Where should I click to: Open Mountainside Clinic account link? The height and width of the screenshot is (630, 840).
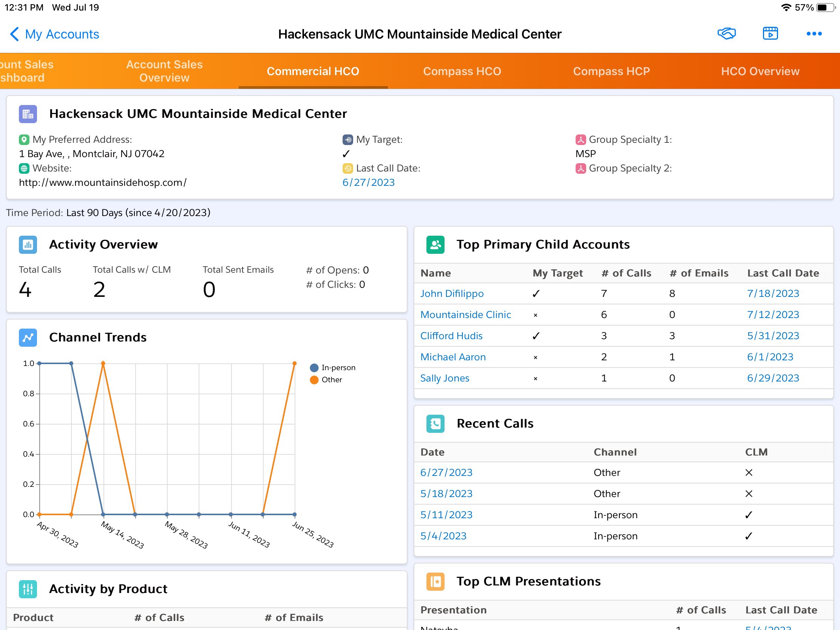[465, 315]
